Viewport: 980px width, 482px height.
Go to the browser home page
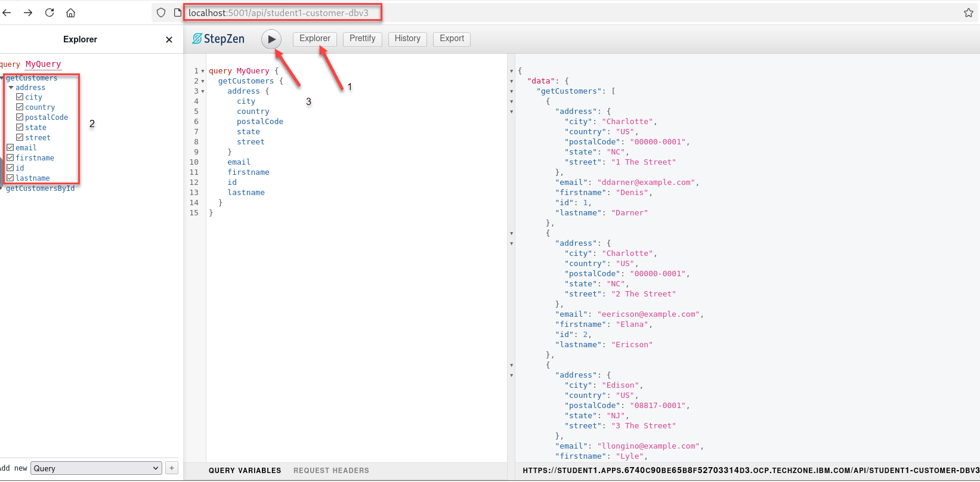coord(70,13)
